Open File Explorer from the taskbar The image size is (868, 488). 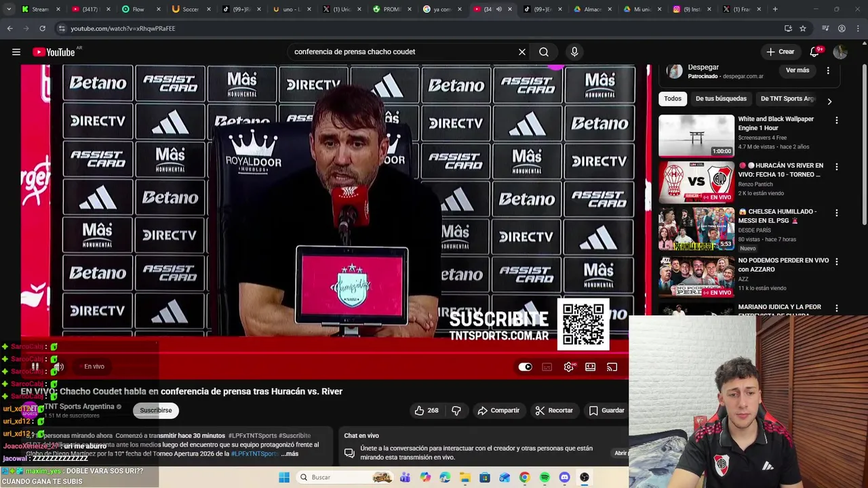point(465,477)
